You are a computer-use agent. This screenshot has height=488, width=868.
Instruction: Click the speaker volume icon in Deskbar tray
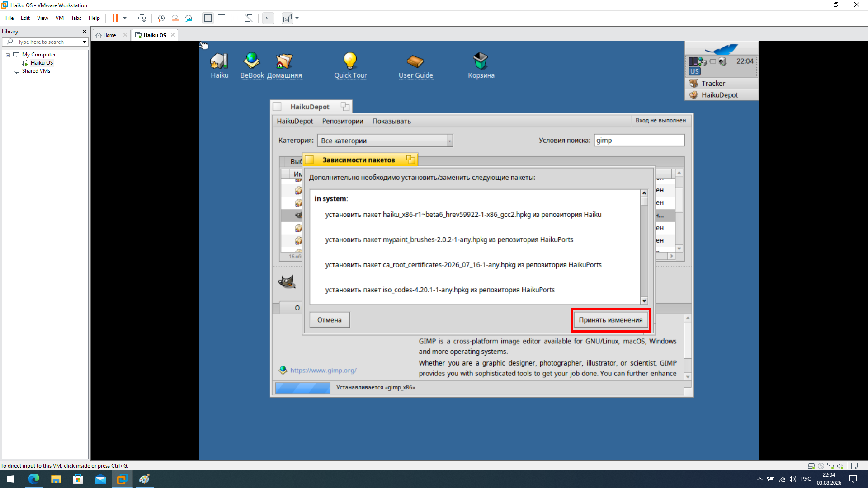(722, 61)
